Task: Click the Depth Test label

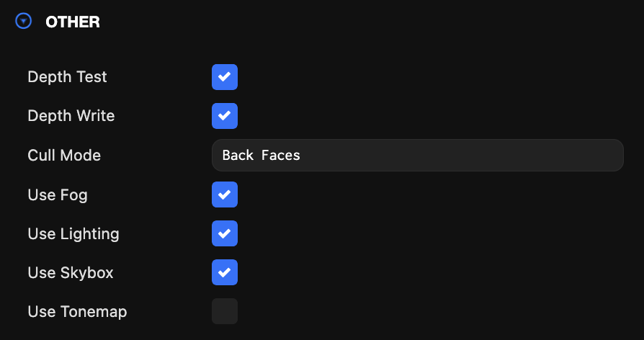Action: (68, 77)
